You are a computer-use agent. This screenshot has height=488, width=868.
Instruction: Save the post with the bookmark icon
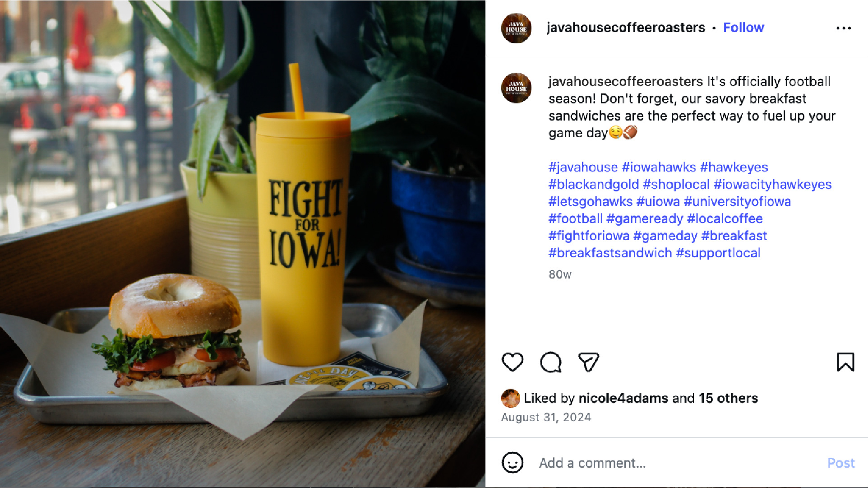click(845, 362)
